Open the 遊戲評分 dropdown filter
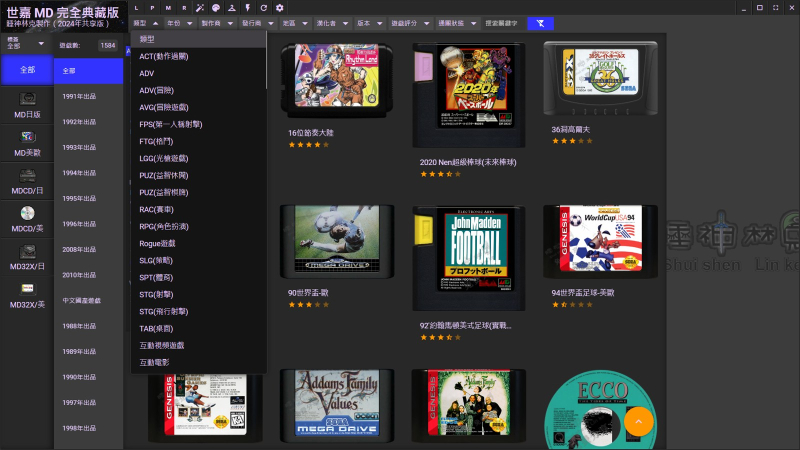This screenshot has height=450, width=800. pos(410,23)
